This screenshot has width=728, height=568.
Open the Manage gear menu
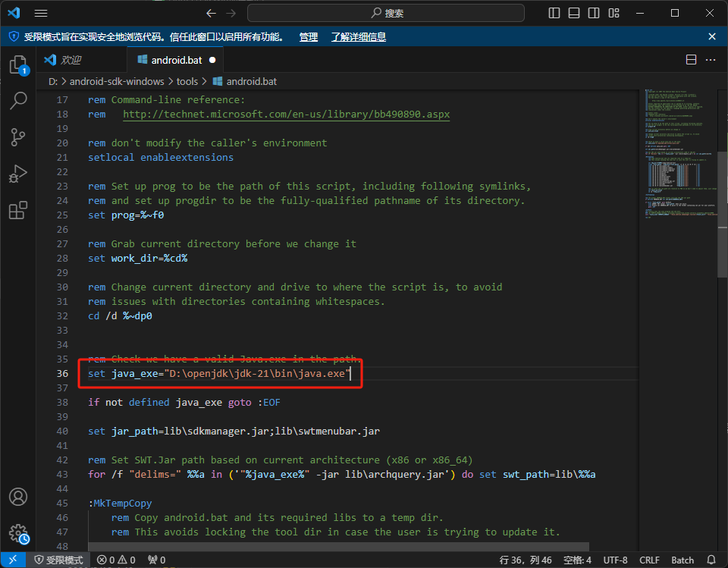coord(18,533)
